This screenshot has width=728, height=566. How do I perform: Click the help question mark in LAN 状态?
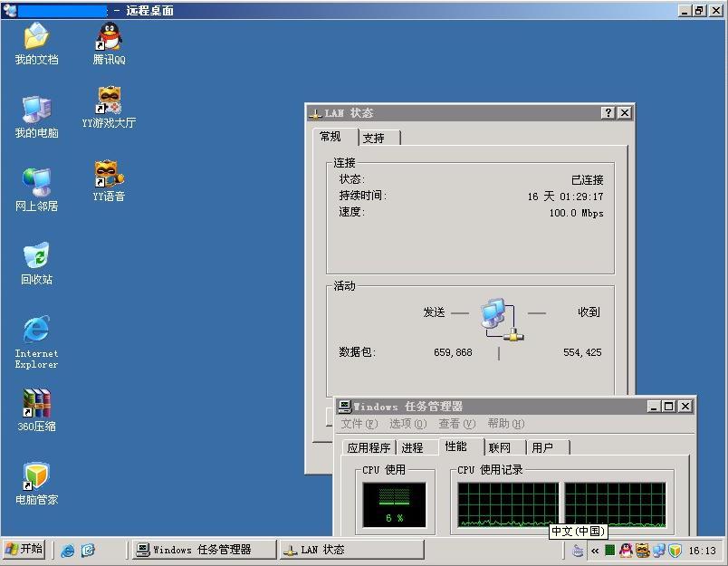click(608, 113)
